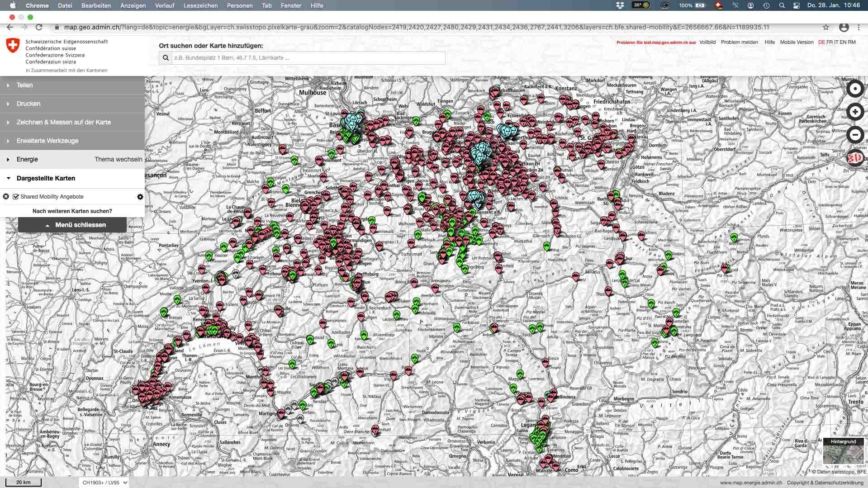Click the Hintergrund background thumbnail
Screen dimensions: 868x488
click(843, 451)
